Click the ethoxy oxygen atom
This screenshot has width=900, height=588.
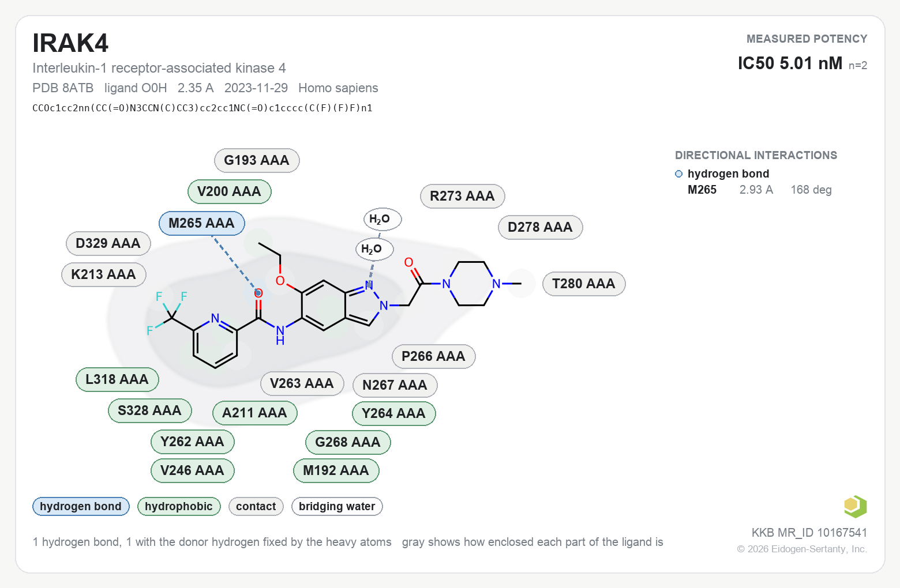pyautogui.click(x=280, y=281)
